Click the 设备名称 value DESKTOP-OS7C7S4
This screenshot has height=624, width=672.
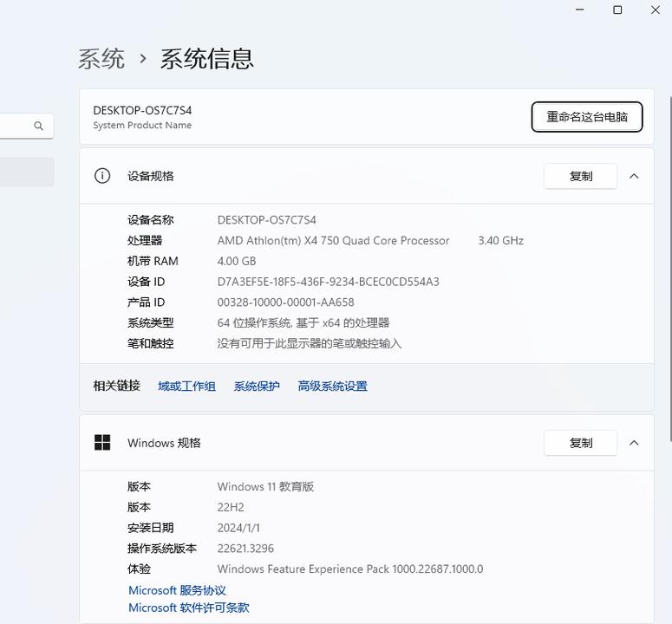266,220
